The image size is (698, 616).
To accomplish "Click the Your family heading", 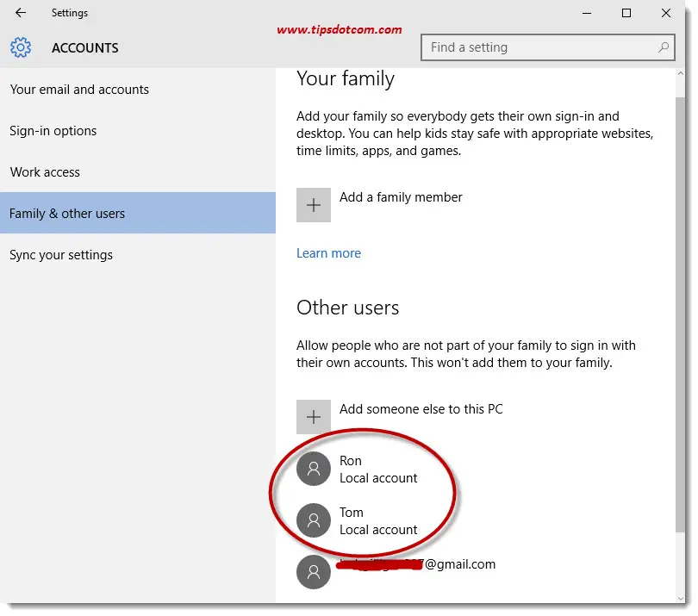I will pyautogui.click(x=346, y=78).
